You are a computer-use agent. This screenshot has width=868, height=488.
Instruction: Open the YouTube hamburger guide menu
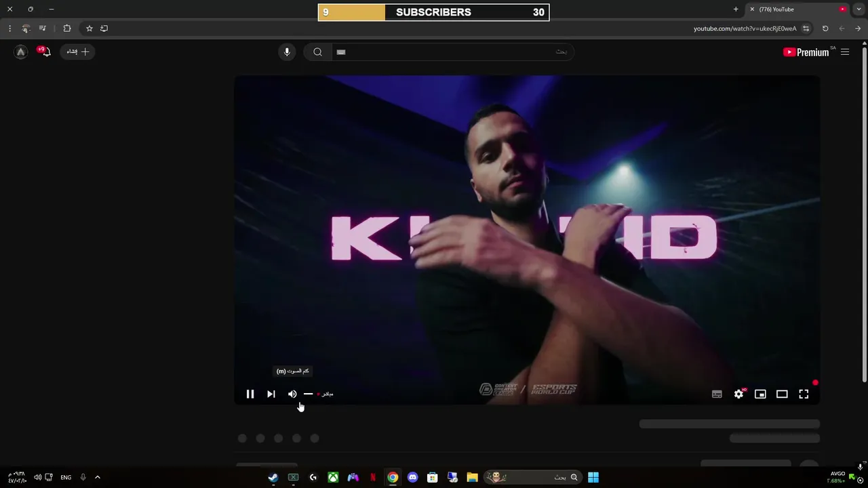click(x=845, y=52)
